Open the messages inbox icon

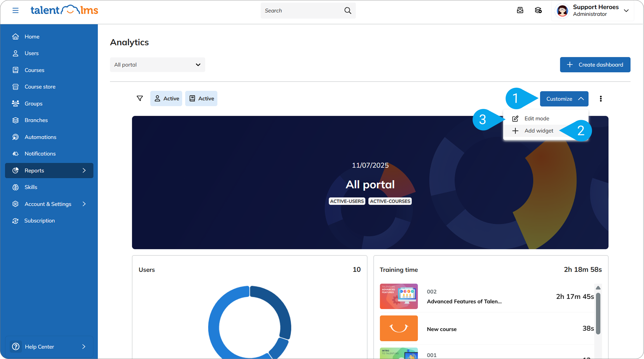pos(520,10)
